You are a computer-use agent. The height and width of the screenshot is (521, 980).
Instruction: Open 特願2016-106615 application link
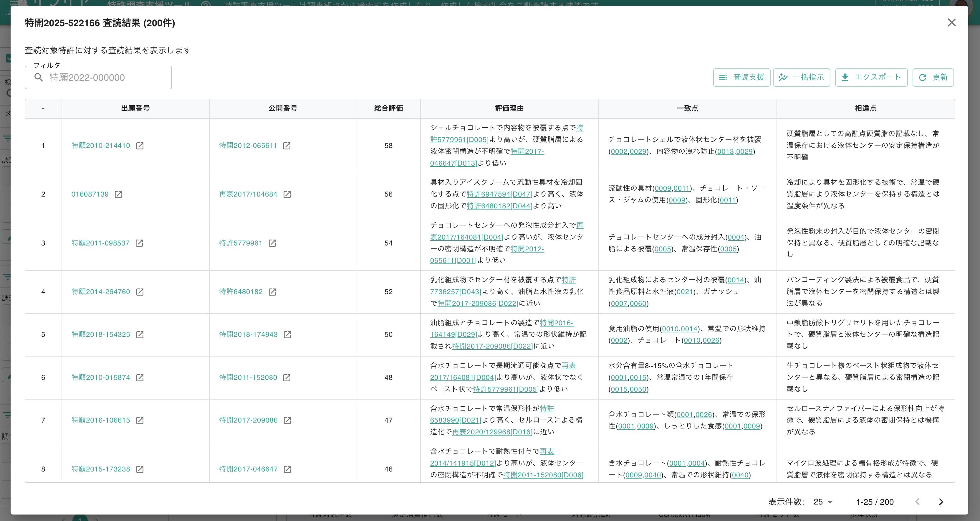coord(101,420)
